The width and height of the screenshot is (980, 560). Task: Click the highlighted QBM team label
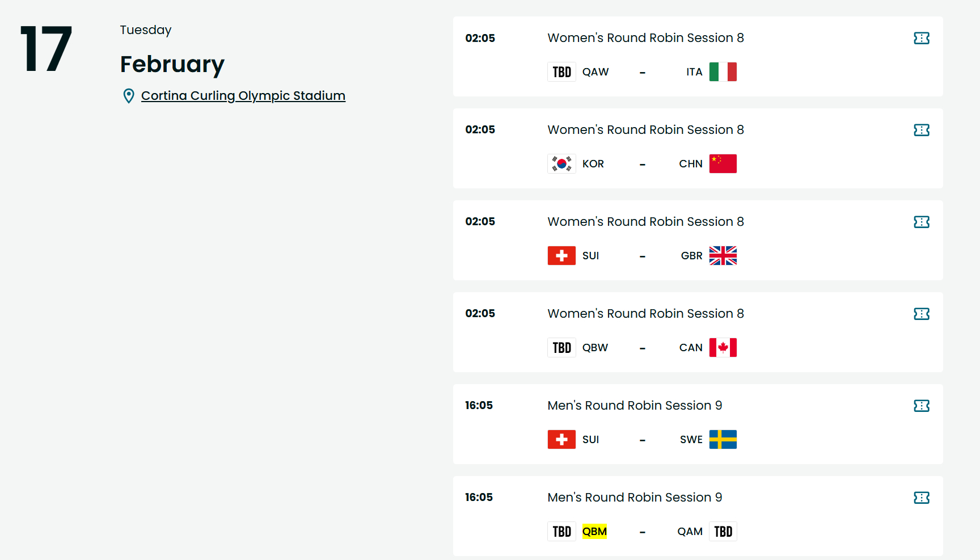coord(594,532)
